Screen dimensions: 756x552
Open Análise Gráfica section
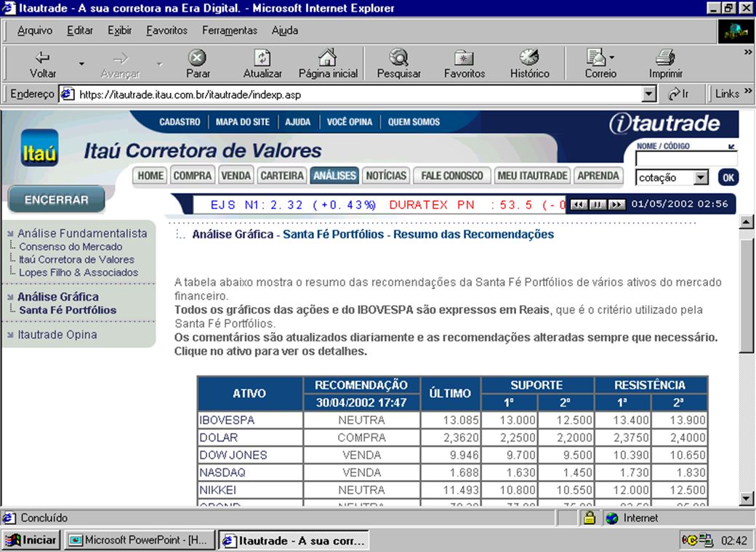[x=58, y=297]
